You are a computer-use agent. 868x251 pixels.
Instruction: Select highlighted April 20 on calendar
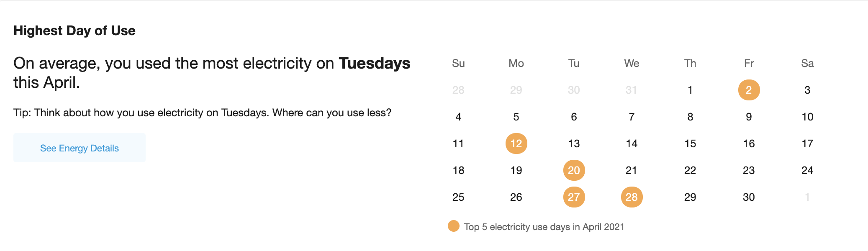pos(574,170)
